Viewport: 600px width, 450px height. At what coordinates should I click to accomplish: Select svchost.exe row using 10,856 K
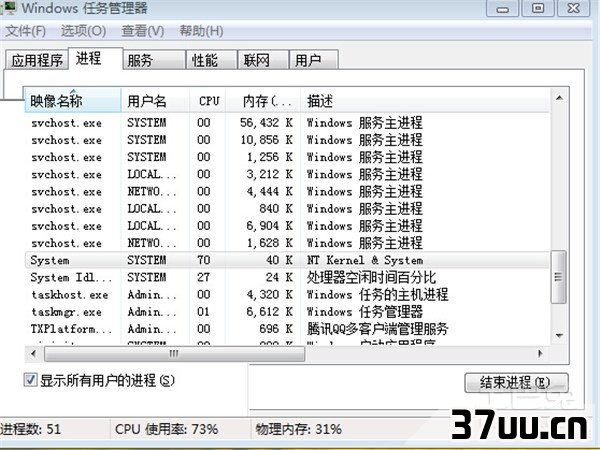[x=287, y=140]
